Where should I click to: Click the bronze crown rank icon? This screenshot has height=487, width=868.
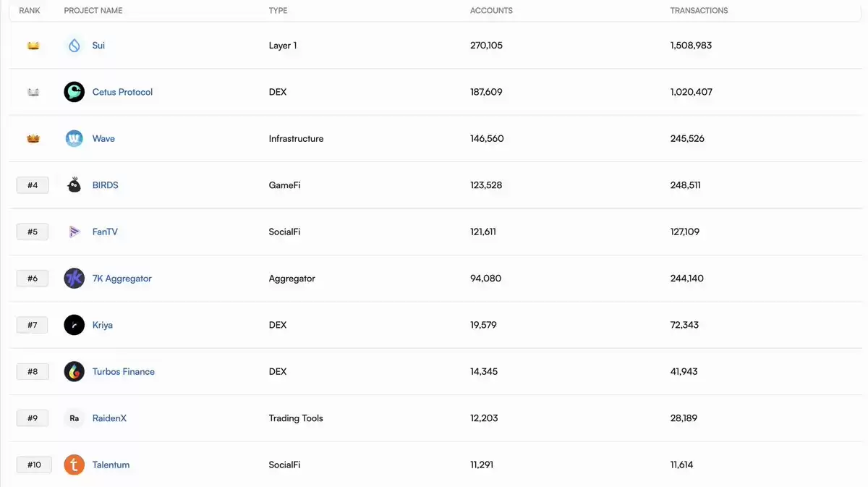click(33, 138)
